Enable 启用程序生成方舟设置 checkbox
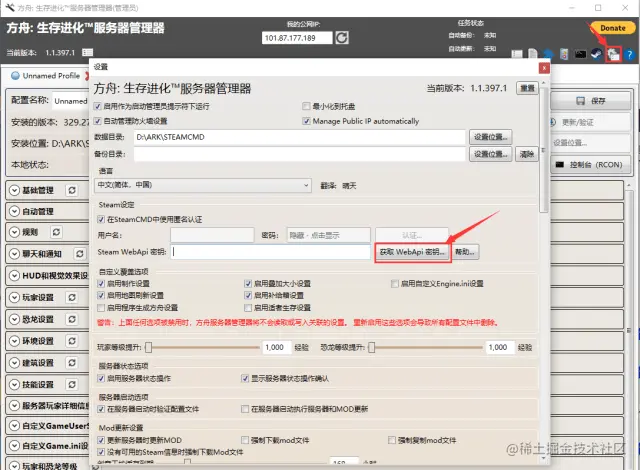The width and height of the screenshot is (640, 470). point(101,308)
